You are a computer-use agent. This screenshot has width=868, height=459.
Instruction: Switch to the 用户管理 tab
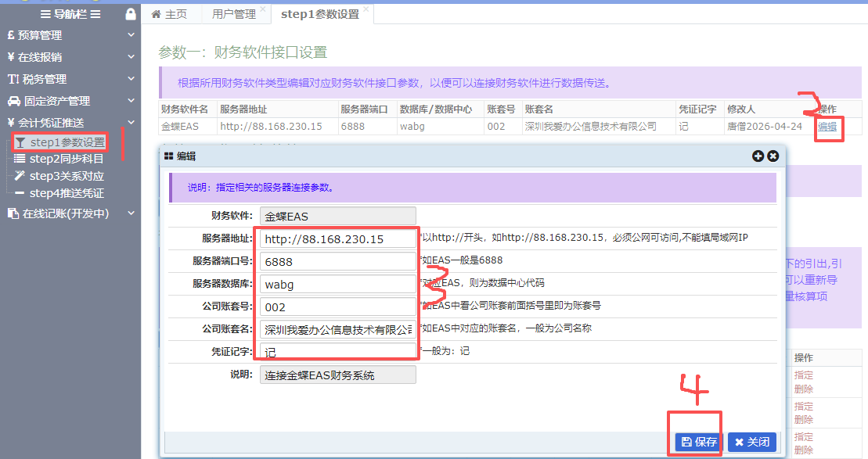tap(233, 14)
